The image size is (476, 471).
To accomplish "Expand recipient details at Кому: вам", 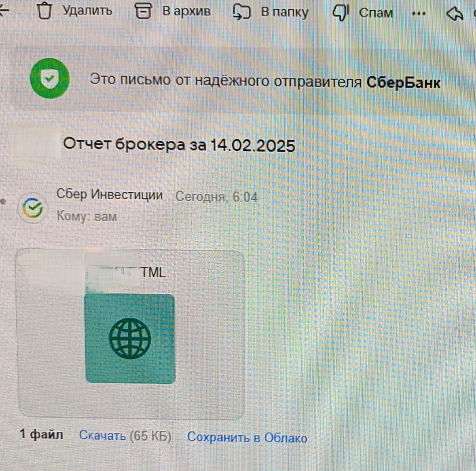I will coord(87,216).
